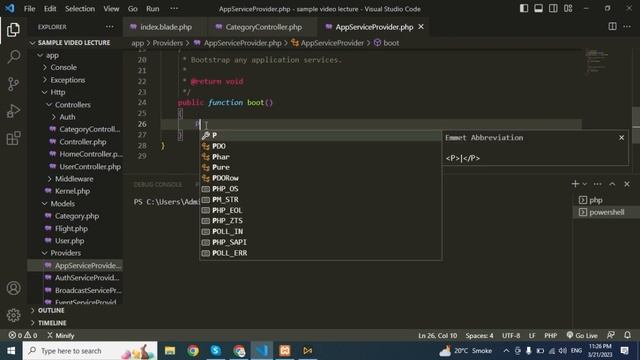Open terminal launch profile dropdown arrow
The image size is (640, 360).
tap(584, 184)
